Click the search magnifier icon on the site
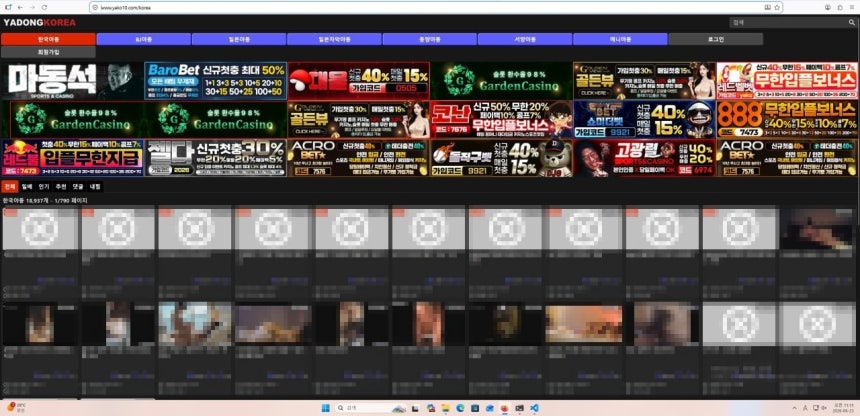The width and height of the screenshot is (860, 416). tap(851, 23)
